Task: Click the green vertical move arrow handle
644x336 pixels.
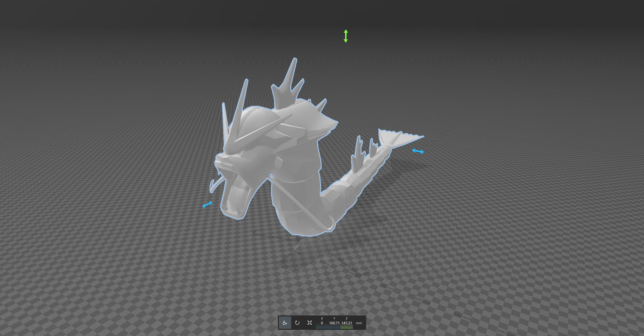Action: coord(346,36)
